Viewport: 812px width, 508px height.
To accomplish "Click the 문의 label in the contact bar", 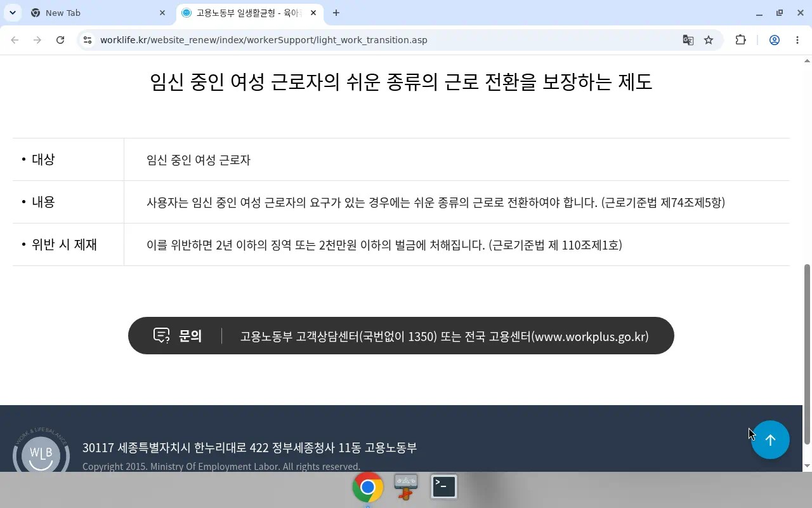I will click(x=190, y=336).
